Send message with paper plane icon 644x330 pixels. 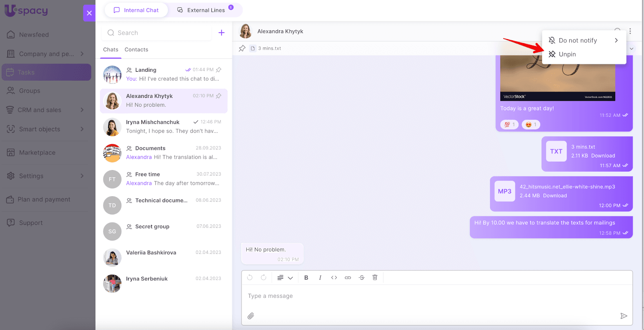point(623,316)
